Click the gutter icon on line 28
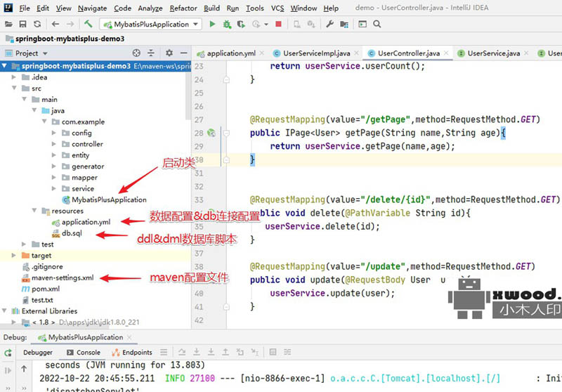The image size is (562, 392). 211,133
